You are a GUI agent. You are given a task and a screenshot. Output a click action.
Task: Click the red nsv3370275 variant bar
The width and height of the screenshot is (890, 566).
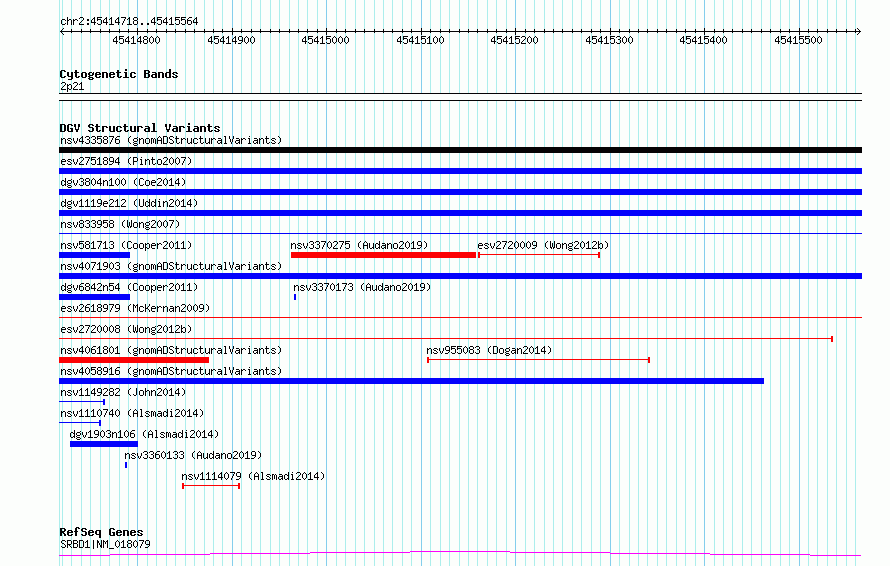(x=383, y=255)
